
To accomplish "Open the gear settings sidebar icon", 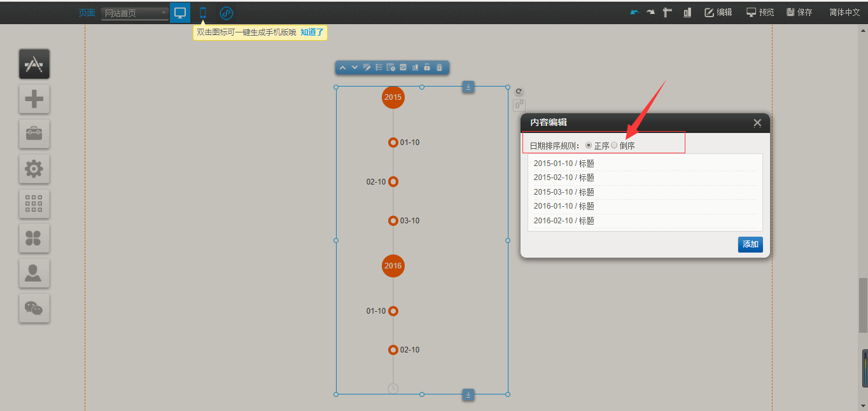I will point(34,169).
